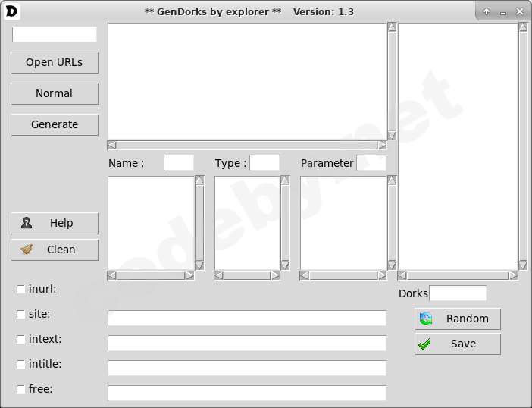This screenshot has height=408, width=532.
Task: Click Dorks list scroll left arrow
Action: (402, 275)
